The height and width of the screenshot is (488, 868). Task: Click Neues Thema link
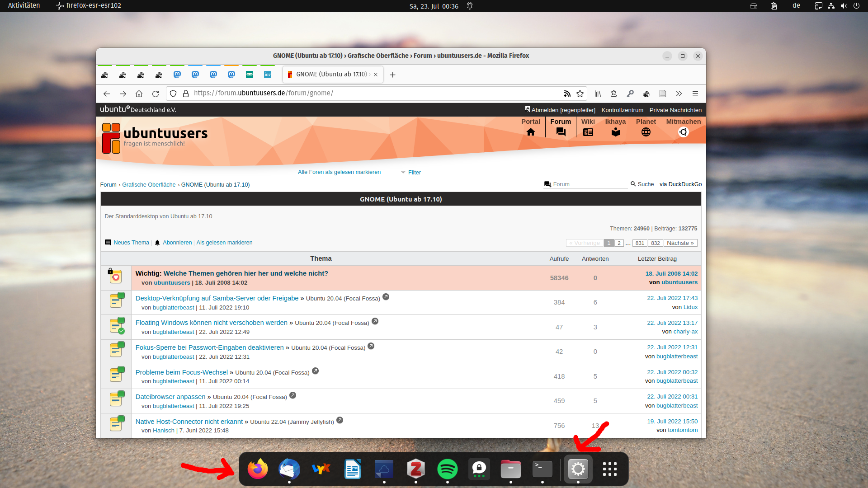point(131,243)
